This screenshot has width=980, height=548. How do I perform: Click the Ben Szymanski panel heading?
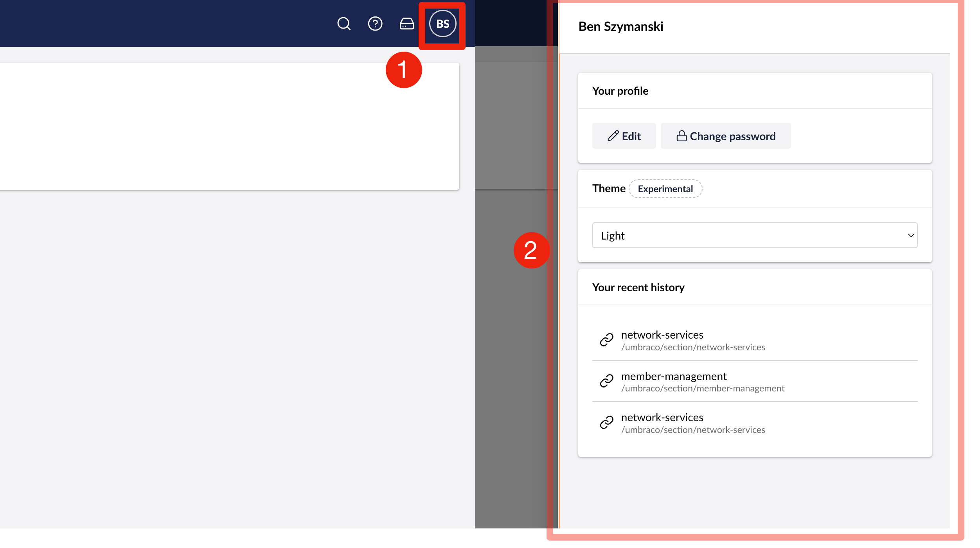point(620,27)
